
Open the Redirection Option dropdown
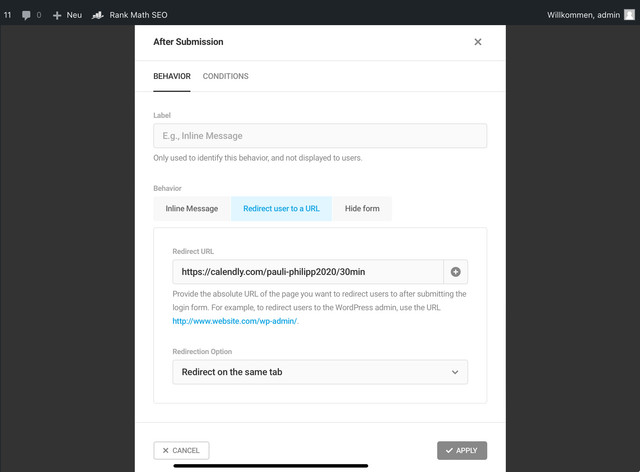tap(320, 372)
